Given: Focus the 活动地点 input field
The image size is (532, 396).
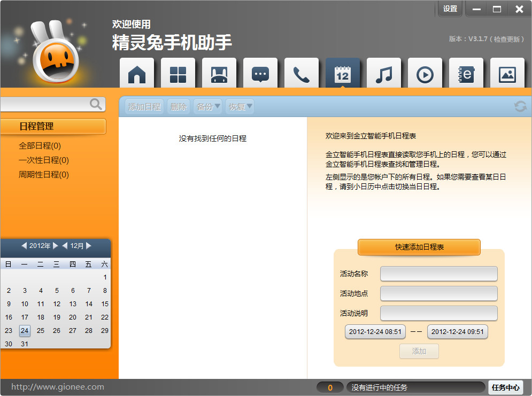Looking at the screenshot, I should pos(438,293).
